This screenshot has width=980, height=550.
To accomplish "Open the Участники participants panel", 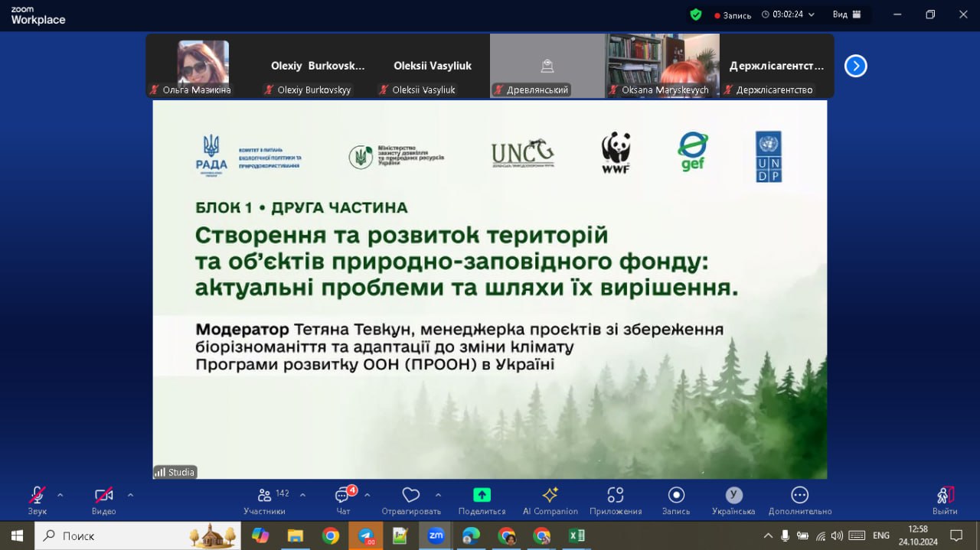I will point(264,496).
